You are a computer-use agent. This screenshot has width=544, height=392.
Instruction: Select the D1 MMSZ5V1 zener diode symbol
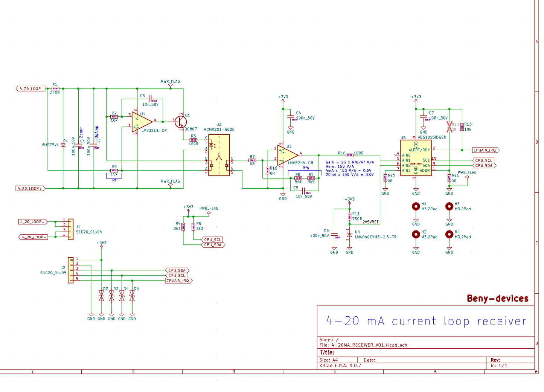point(63,145)
